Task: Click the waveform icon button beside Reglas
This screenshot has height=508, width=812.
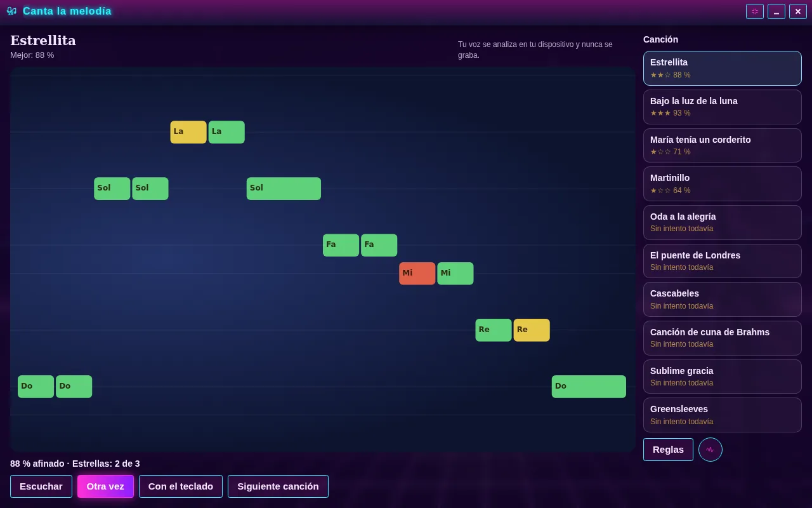Action: (710, 450)
